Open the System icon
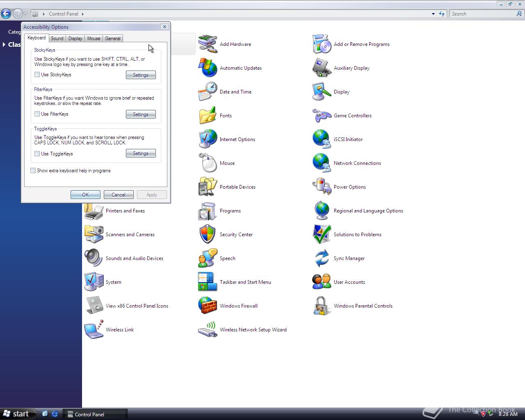The width and height of the screenshot is (525, 420). [94, 282]
